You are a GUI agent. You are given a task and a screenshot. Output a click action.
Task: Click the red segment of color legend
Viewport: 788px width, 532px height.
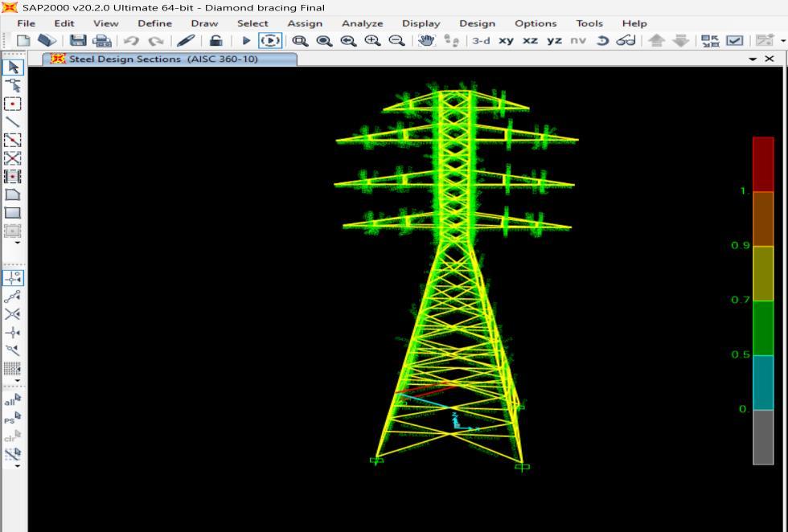(762, 164)
